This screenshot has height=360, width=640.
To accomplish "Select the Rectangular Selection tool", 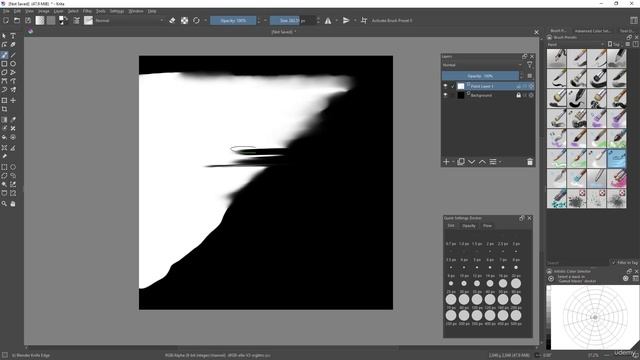I will (x=4, y=167).
